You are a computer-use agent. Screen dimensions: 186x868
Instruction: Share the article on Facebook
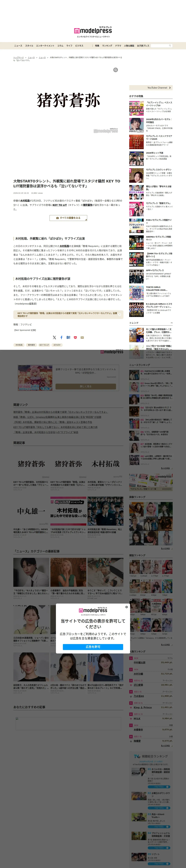click(61, 337)
